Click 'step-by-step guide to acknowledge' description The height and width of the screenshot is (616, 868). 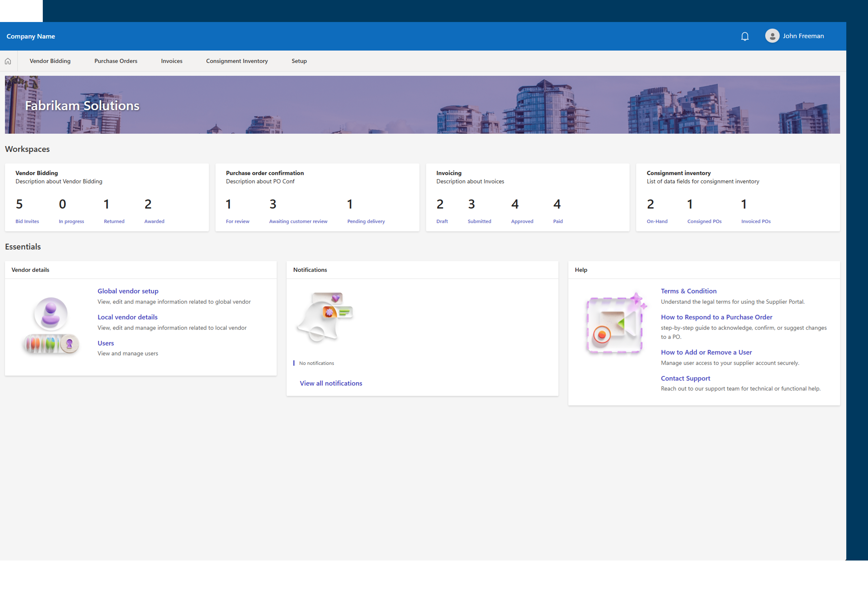pos(744,332)
